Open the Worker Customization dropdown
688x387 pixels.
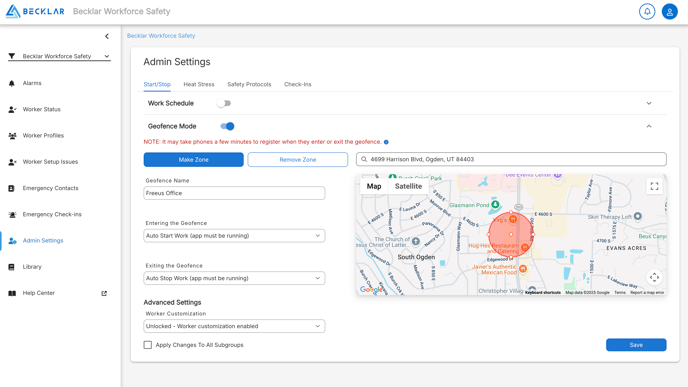tap(234, 326)
